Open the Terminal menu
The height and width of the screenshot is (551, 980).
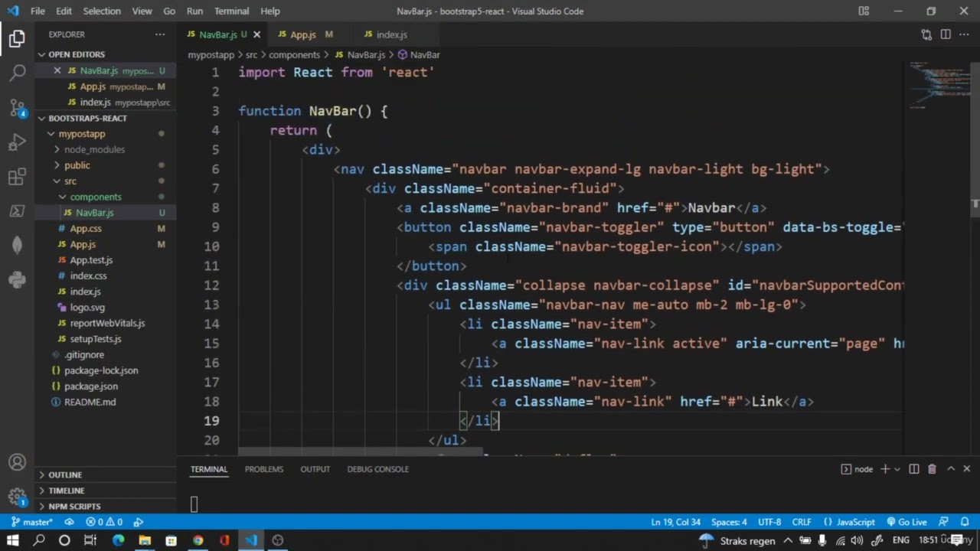[x=231, y=11]
